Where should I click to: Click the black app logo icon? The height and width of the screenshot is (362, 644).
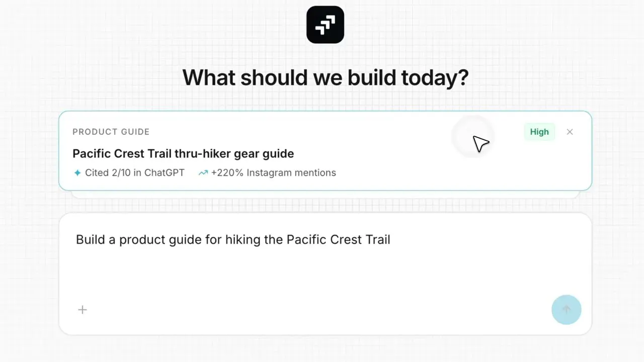click(x=325, y=25)
